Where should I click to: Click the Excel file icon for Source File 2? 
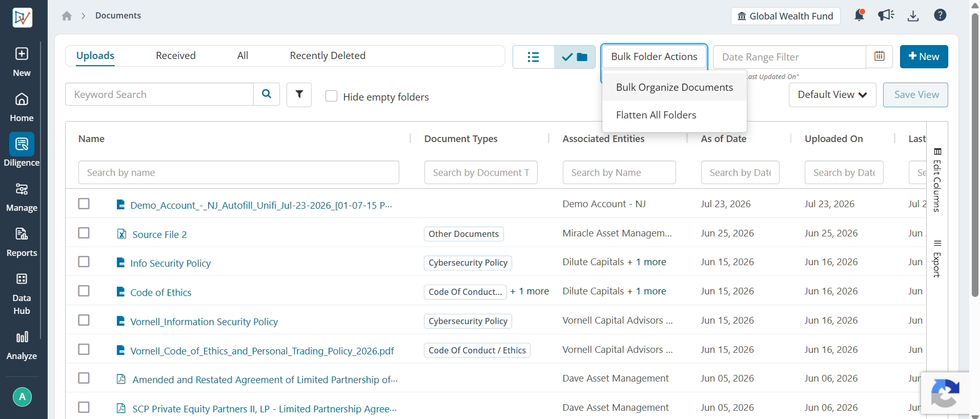click(x=121, y=234)
